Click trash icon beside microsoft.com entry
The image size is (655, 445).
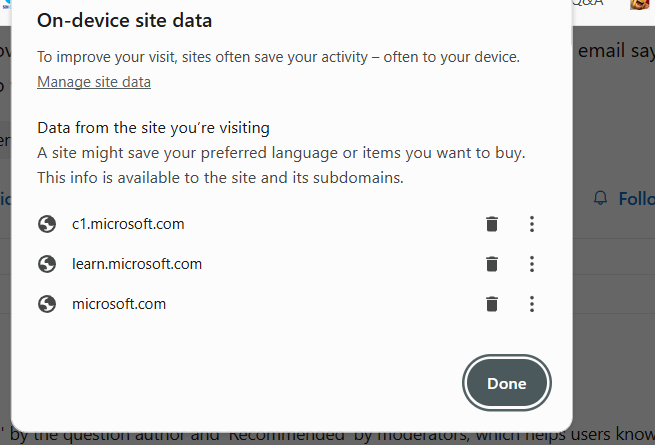tap(492, 304)
